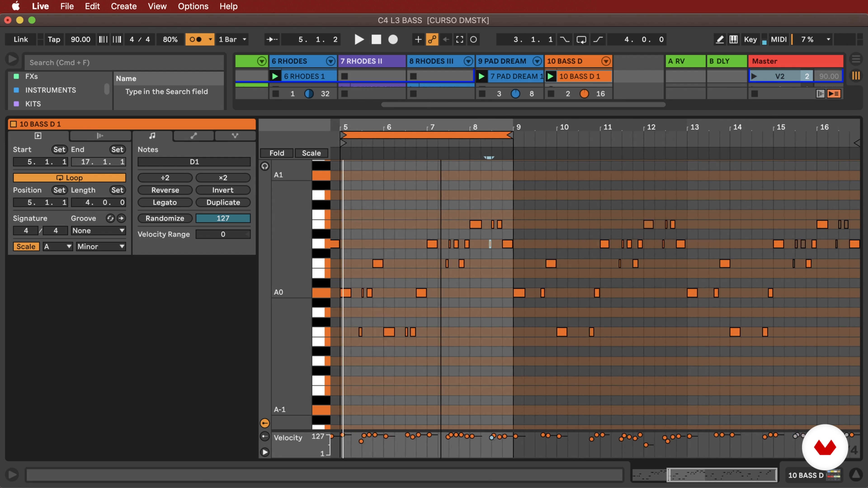
Task: Select the INSTRUMENTS collection in browser
Action: click(x=51, y=90)
